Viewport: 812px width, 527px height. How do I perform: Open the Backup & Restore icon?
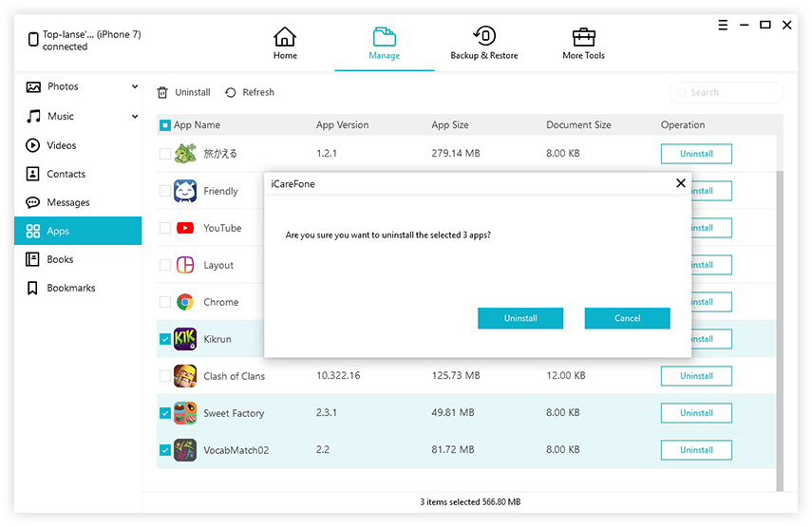pyautogui.click(x=483, y=37)
